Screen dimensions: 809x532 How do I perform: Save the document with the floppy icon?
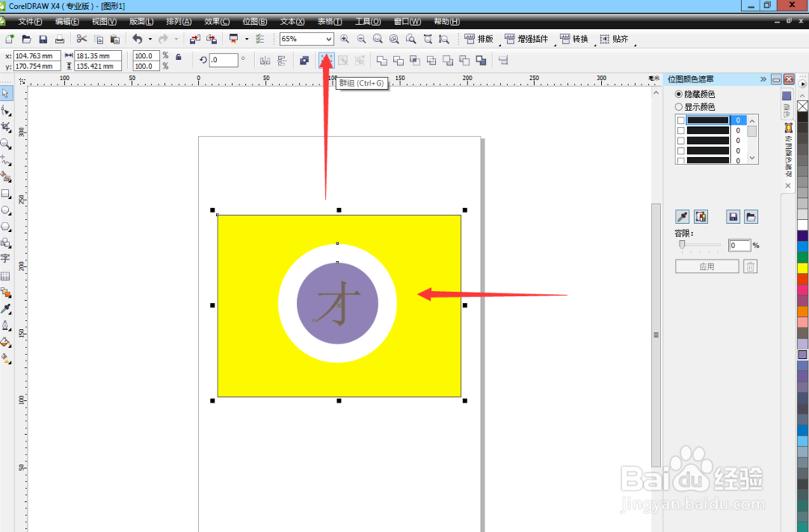44,39
